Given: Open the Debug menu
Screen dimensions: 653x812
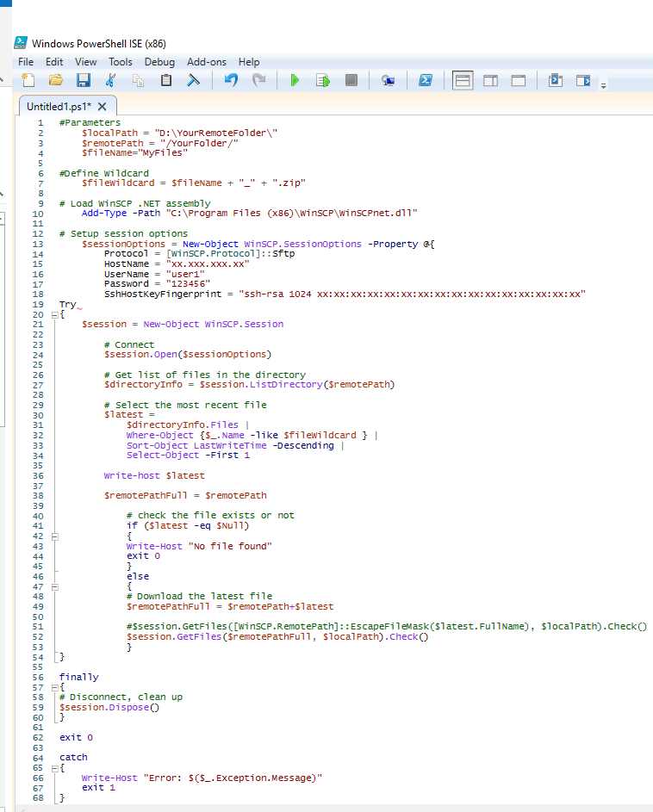Looking at the screenshot, I should 159,62.
